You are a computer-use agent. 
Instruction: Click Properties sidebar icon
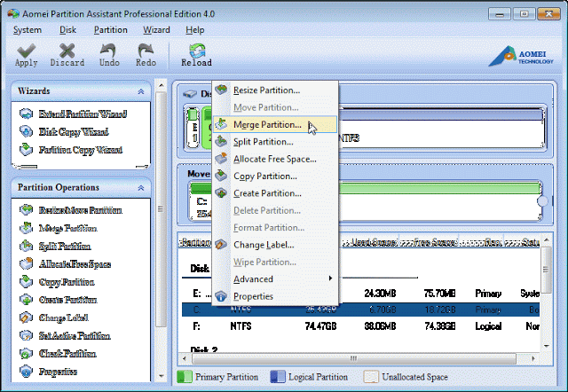(x=26, y=372)
